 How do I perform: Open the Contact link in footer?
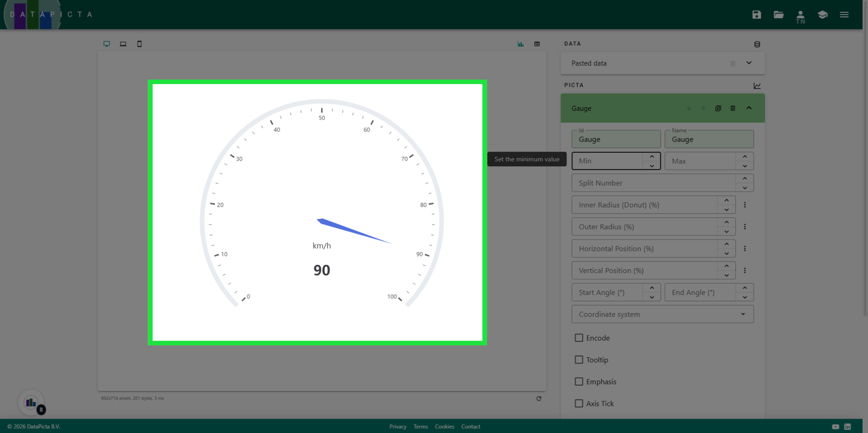(470, 426)
